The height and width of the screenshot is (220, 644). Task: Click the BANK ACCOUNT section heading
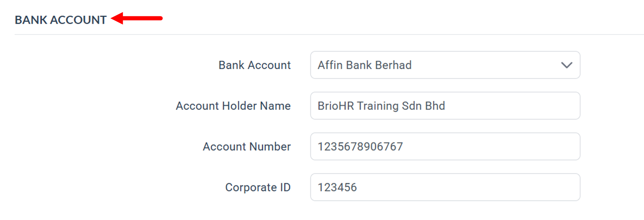pyautogui.click(x=61, y=20)
